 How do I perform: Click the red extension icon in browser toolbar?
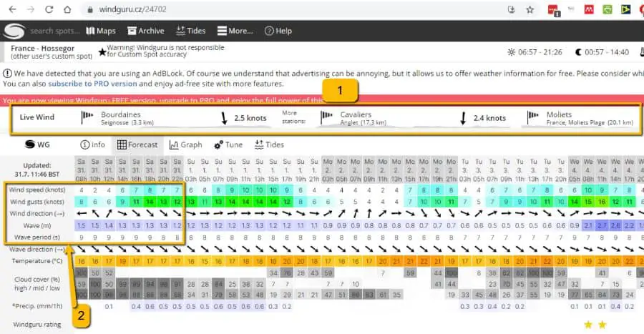click(554, 9)
